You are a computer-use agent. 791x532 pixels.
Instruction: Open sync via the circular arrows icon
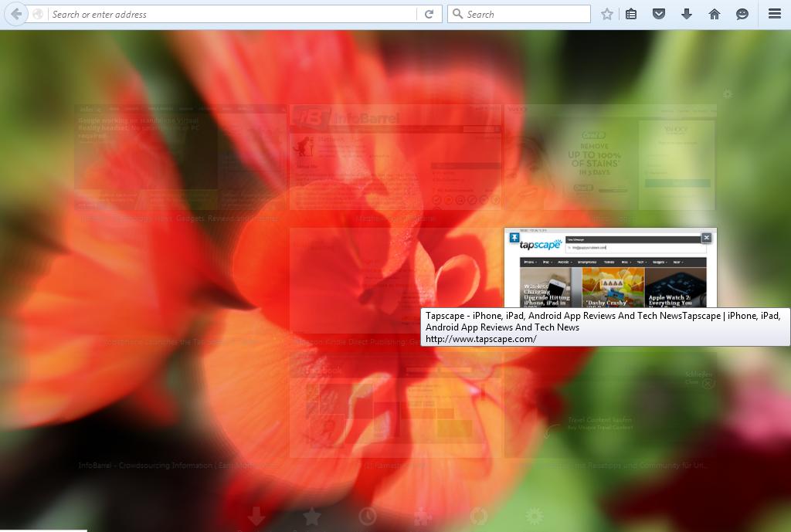[x=479, y=516]
